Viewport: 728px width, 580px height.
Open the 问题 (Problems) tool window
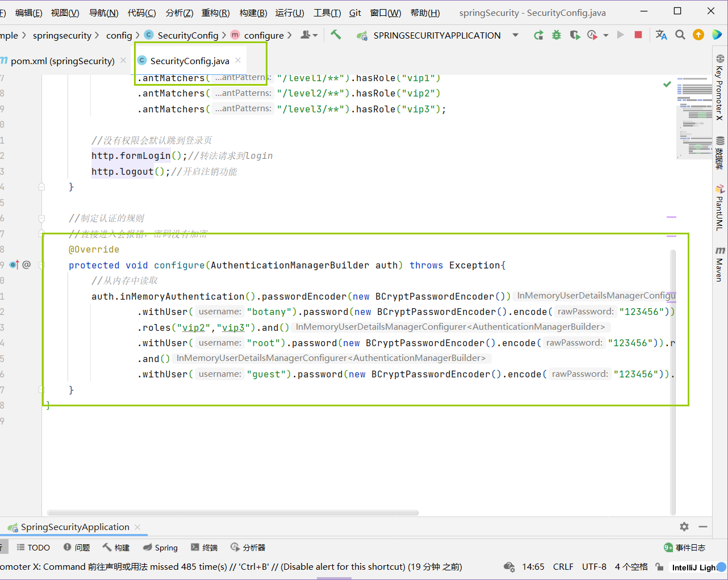[x=77, y=548]
